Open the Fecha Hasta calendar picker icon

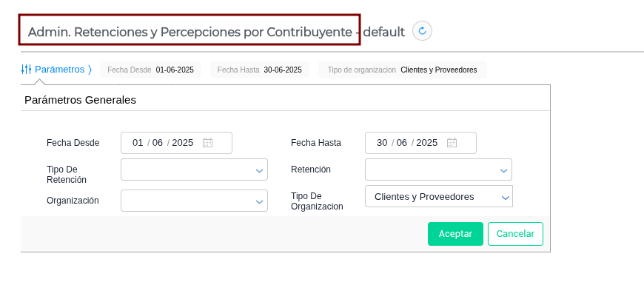click(x=452, y=143)
